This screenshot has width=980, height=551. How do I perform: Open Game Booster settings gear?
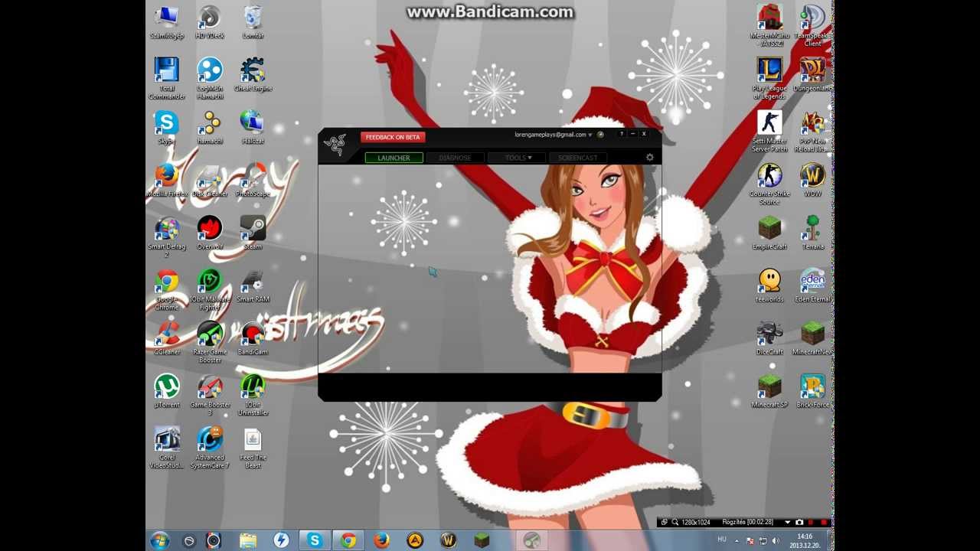pyautogui.click(x=650, y=158)
